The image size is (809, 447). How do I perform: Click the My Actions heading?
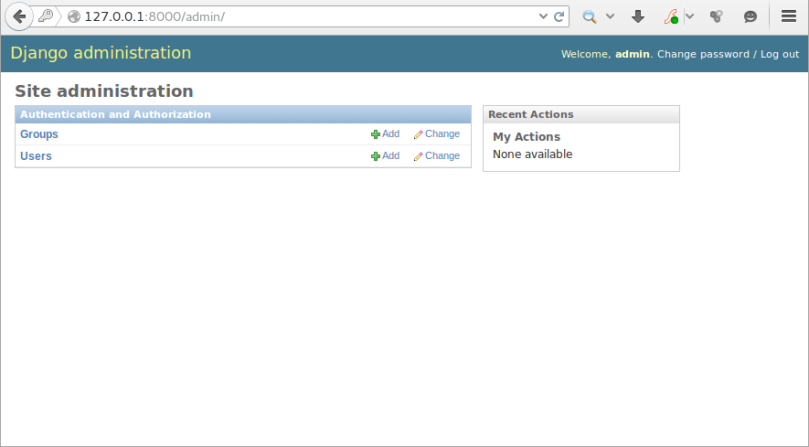tap(526, 137)
